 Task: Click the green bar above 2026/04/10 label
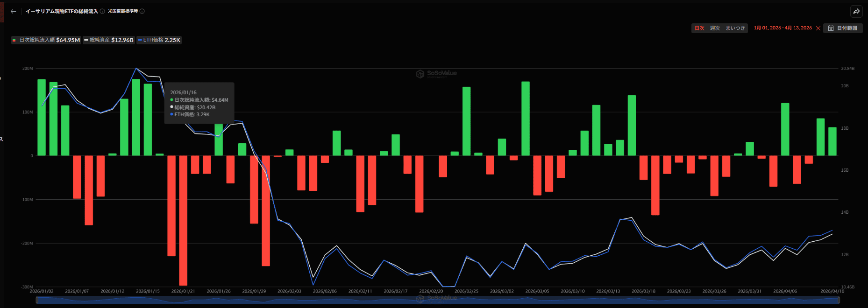tap(832, 141)
